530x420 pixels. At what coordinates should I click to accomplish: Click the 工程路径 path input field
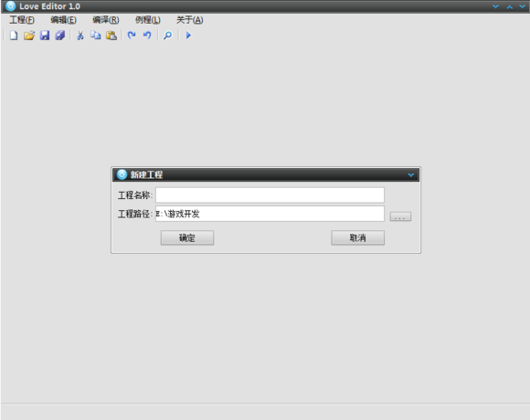pyautogui.click(x=270, y=214)
